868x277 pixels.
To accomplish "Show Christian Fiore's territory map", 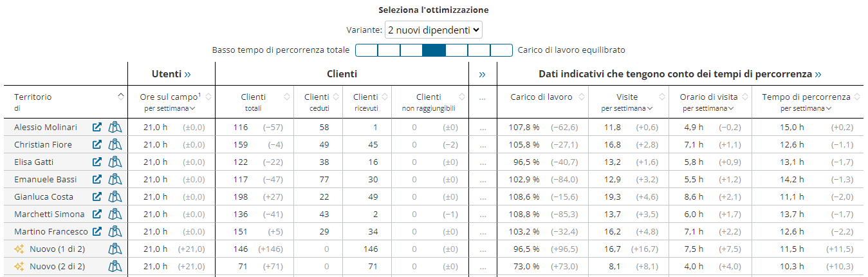I will [x=115, y=145].
